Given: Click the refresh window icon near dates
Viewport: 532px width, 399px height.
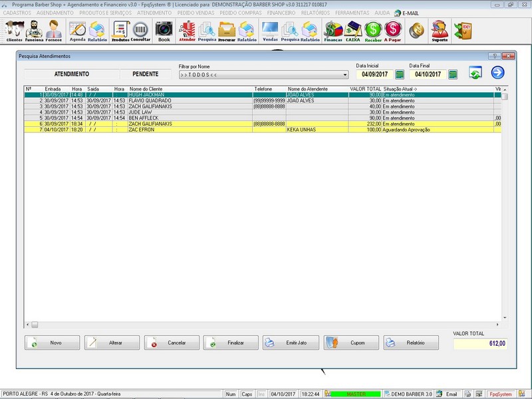Looking at the screenshot, I should click(x=475, y=72).
